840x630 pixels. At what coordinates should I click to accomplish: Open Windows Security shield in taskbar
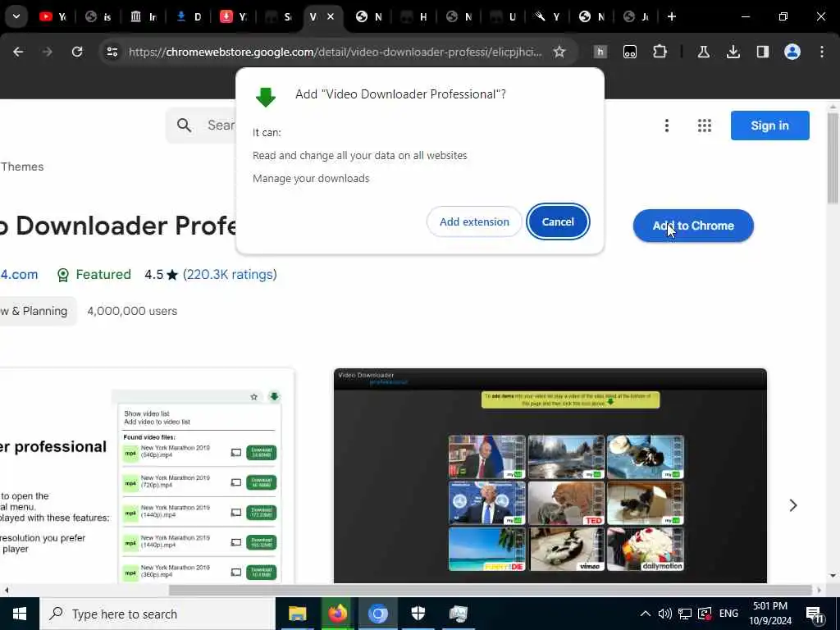click(418, 614)
